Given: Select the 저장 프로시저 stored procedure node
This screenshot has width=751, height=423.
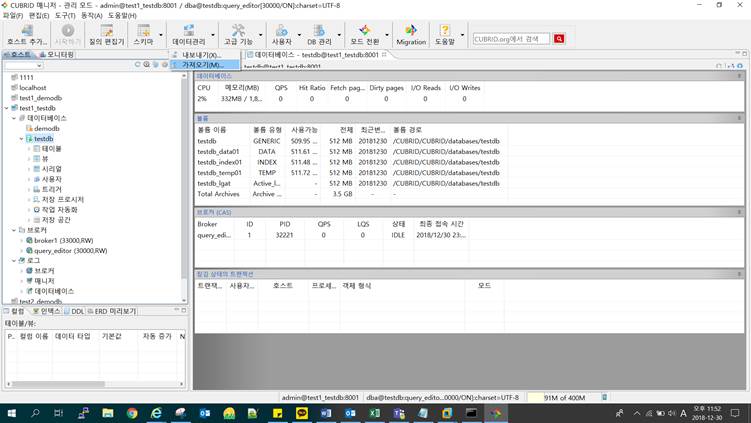Looking at the screenshot, I should [62, 200].
